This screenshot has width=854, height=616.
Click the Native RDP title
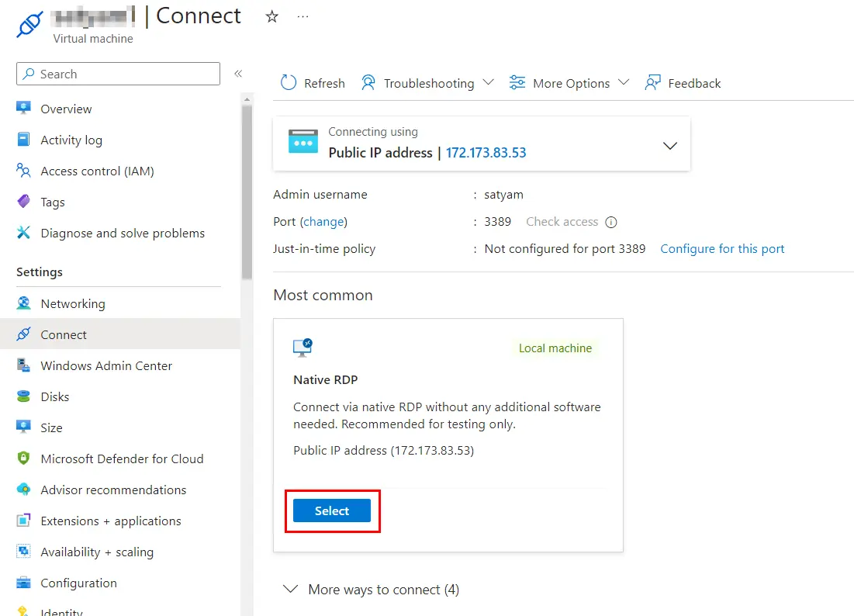point(325,379)
